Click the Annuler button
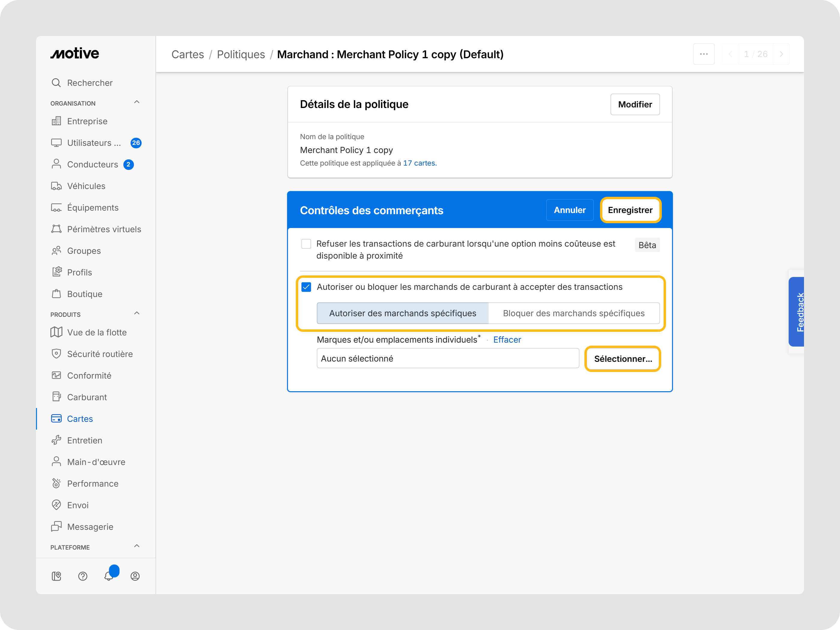The width and height of the screenshot is (840, 630). 570,210
